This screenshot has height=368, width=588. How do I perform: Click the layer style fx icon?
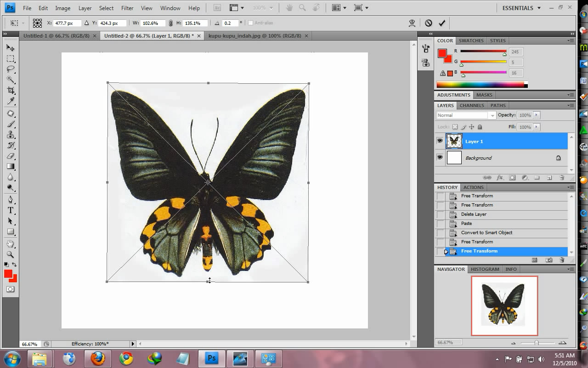[x=500, y=178]
